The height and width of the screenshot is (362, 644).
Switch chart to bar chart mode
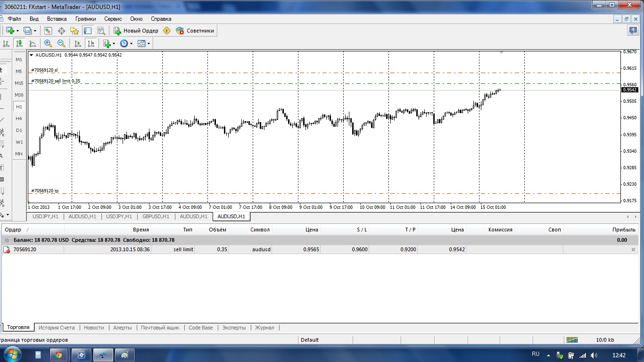(x=6, y=43)
